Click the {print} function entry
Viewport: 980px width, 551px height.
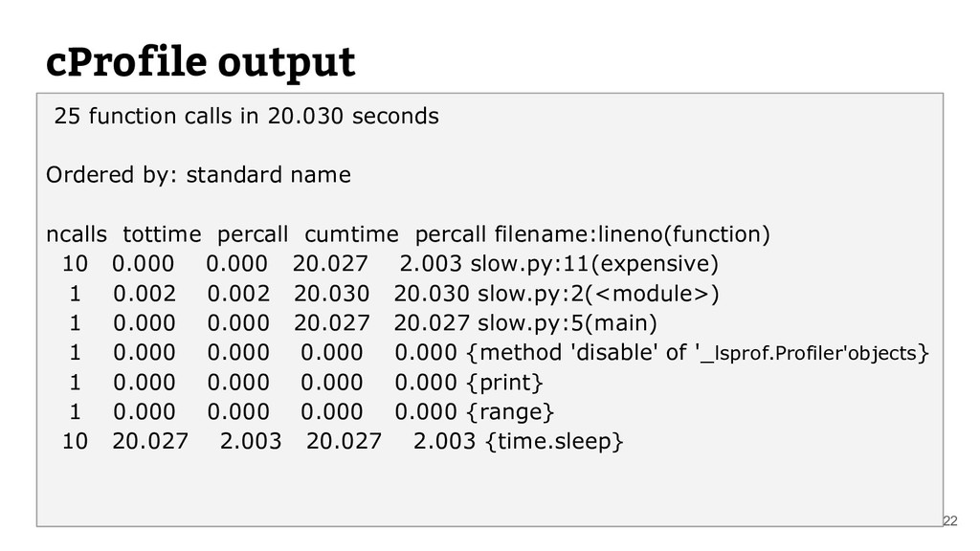coord(504,384)
